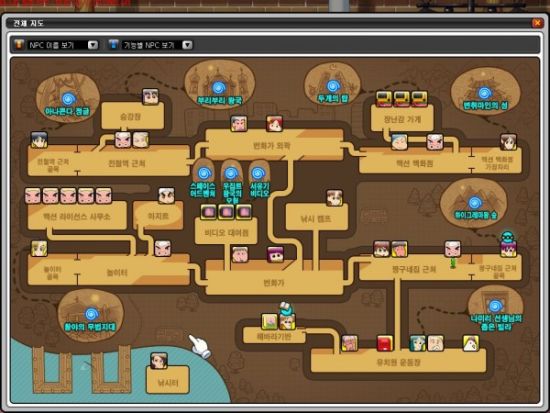550x413 pixels.
Task: Select the 놀이터 map area
Action: point(117,272)
